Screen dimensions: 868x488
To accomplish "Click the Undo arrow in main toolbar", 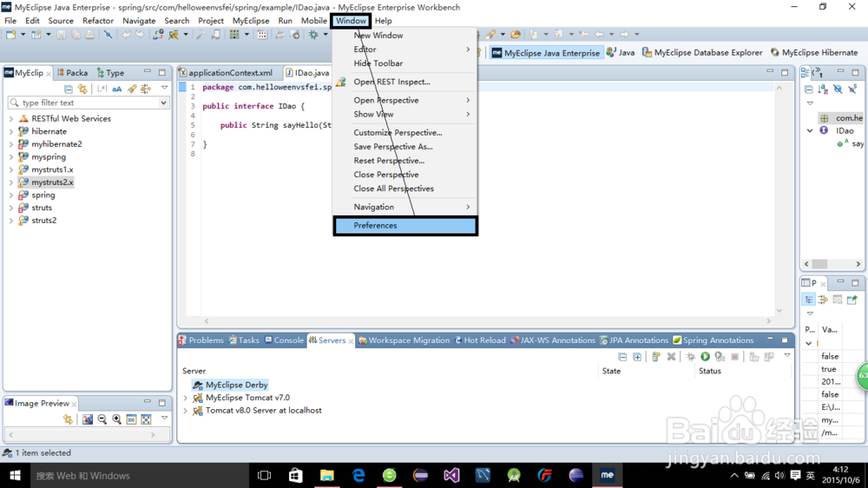I will tap(127, 35).
